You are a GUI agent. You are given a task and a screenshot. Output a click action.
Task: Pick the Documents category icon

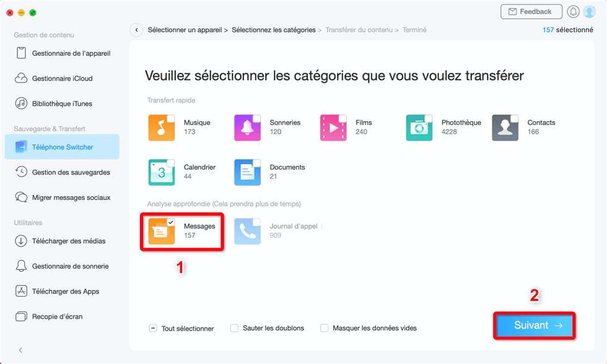pos(247,173)
